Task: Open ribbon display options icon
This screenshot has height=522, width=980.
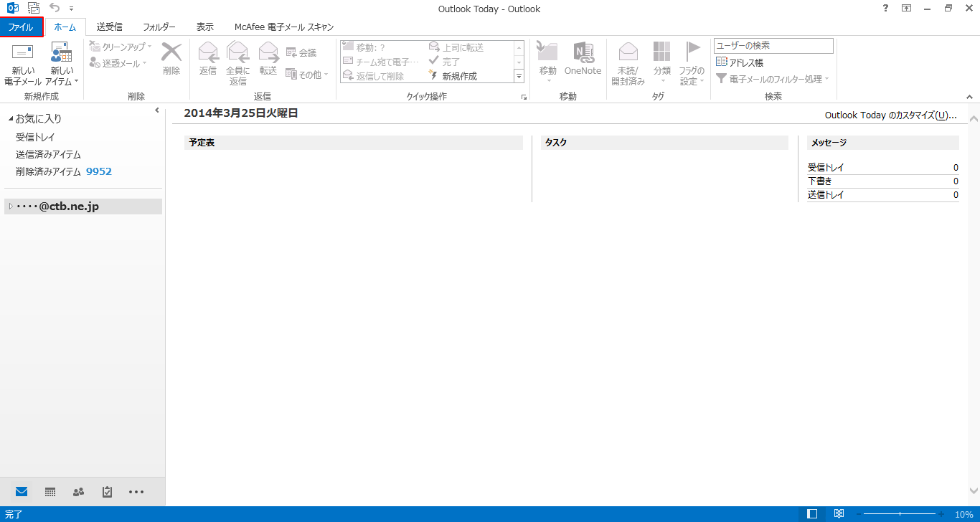Action: point(906,9)
